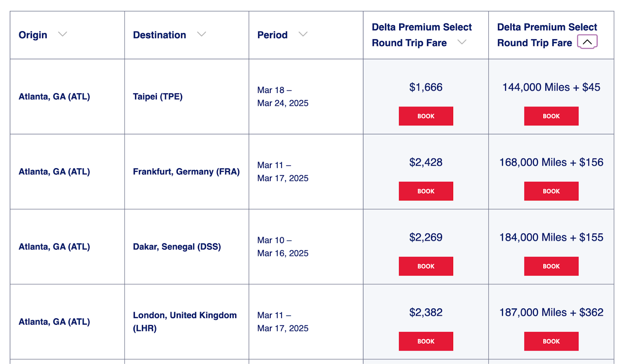
Task: Click the Period column header label
Action: [x=272, y=35]
